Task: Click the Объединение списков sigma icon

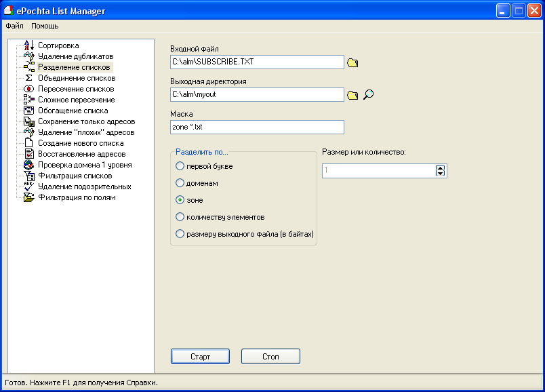Action: pyautogui.click(x=28, y=78)
